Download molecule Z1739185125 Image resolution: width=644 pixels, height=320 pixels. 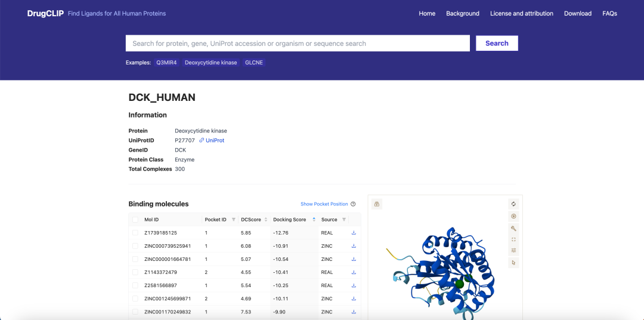click(x=354, y=233)
